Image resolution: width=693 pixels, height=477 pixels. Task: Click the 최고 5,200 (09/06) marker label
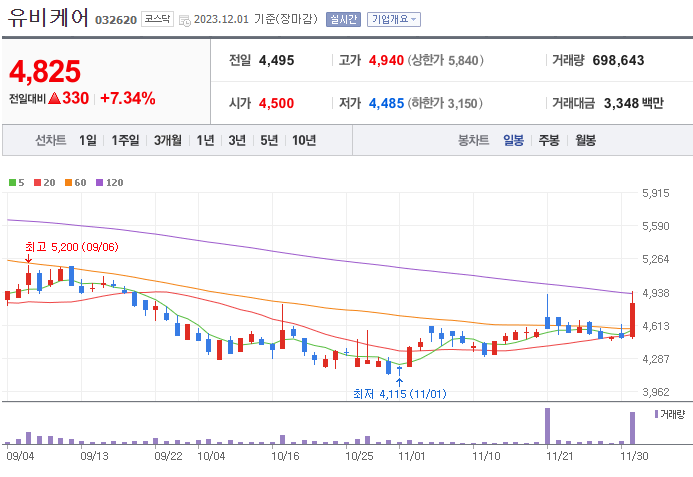tap(72, 247)
